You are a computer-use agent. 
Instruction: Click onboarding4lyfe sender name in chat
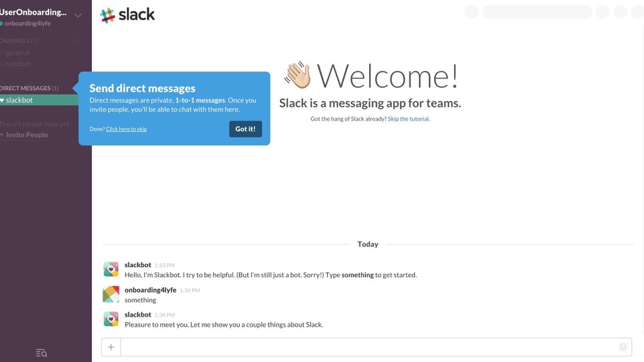click(150, 290)
